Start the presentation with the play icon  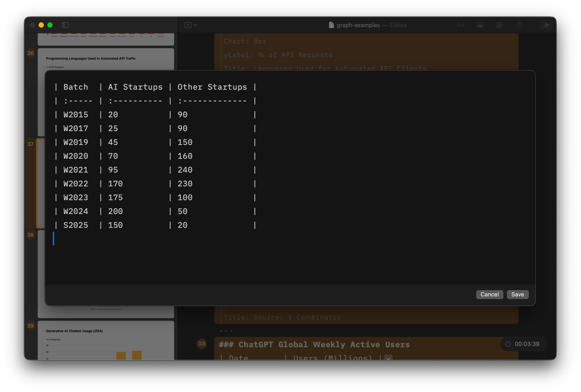tap(547, 25)
